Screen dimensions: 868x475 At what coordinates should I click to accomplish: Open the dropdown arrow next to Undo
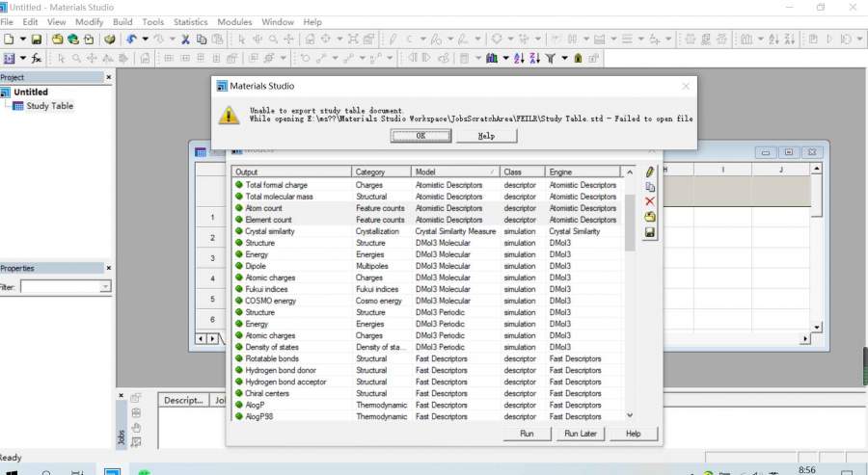145,40
